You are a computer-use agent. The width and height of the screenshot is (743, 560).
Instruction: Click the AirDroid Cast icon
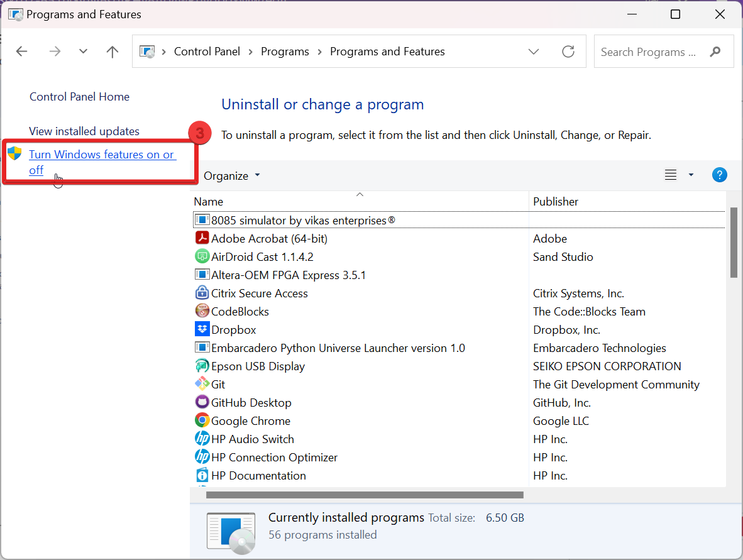[202, 256]
